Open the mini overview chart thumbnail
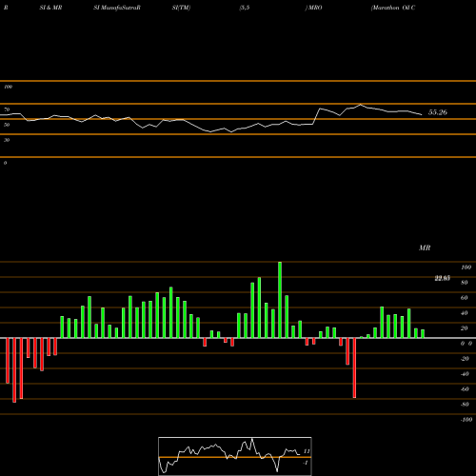476x476 pixels. pyautogui.click(x=235, y=456)
